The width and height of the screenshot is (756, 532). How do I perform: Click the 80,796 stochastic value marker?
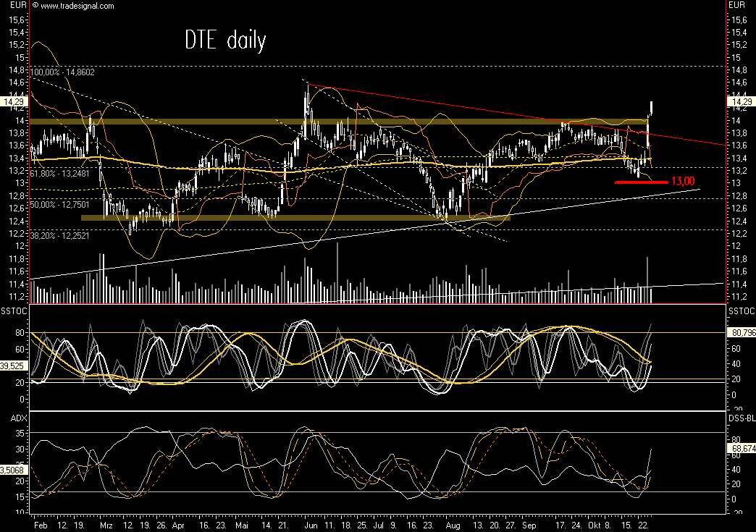(740, 332)
